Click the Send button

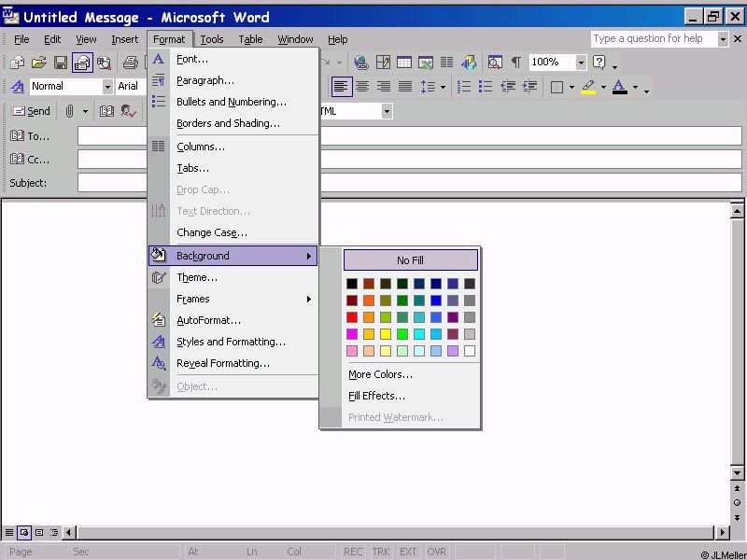pyautogui.click(x=31, y=111)
